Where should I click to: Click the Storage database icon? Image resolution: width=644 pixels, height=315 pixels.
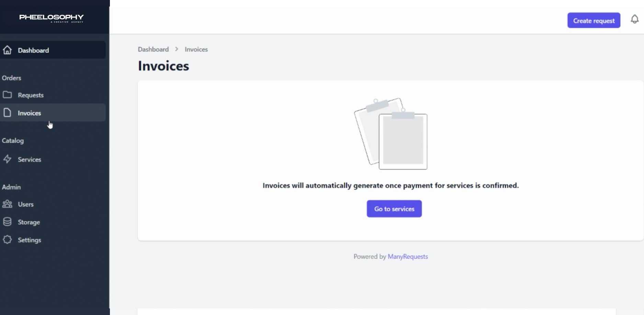(7, 222)
